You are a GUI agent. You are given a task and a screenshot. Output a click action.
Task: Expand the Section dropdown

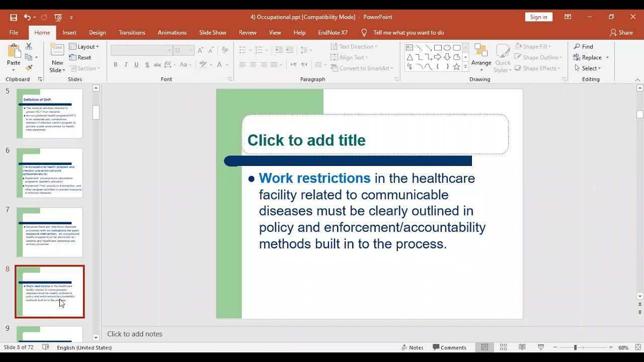(85, 68)
